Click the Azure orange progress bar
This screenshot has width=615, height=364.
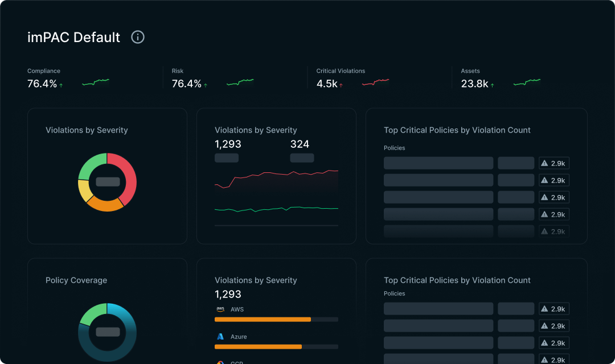(x=258, y=347)
